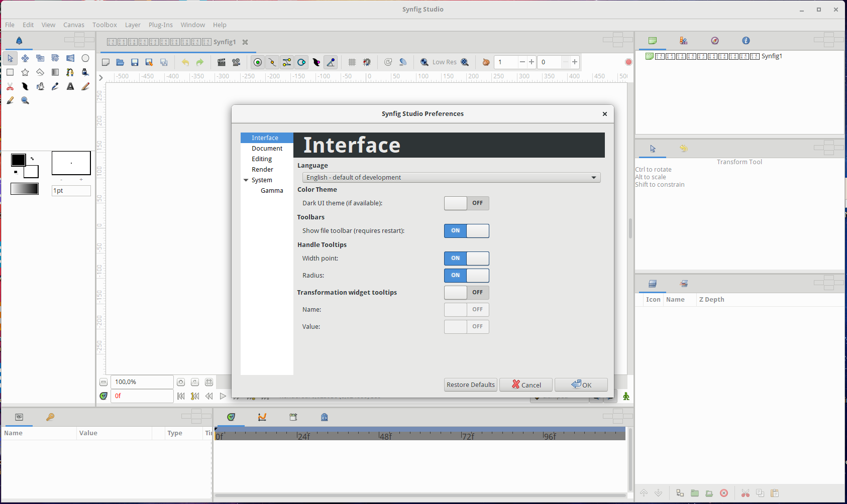This screenshot has width=847, height=504.
Task: Select the Cutout scissors tool
Action: click(x=10, y=86)
